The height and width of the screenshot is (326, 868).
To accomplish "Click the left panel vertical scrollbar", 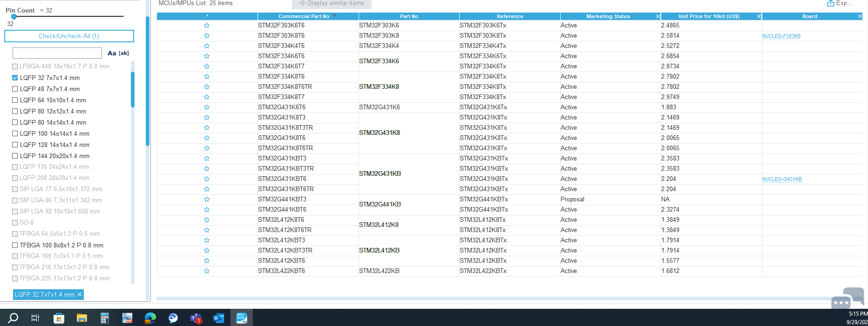I will coord(148,81).
